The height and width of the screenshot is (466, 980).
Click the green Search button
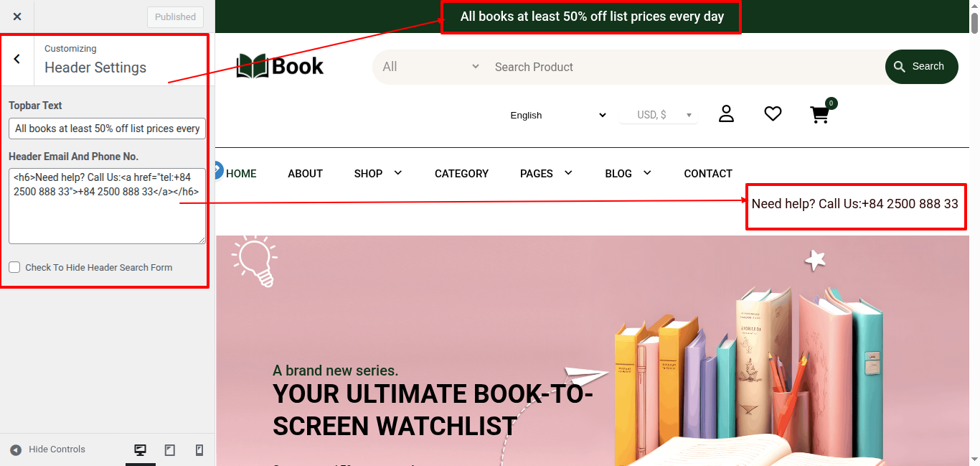(921, 67)
